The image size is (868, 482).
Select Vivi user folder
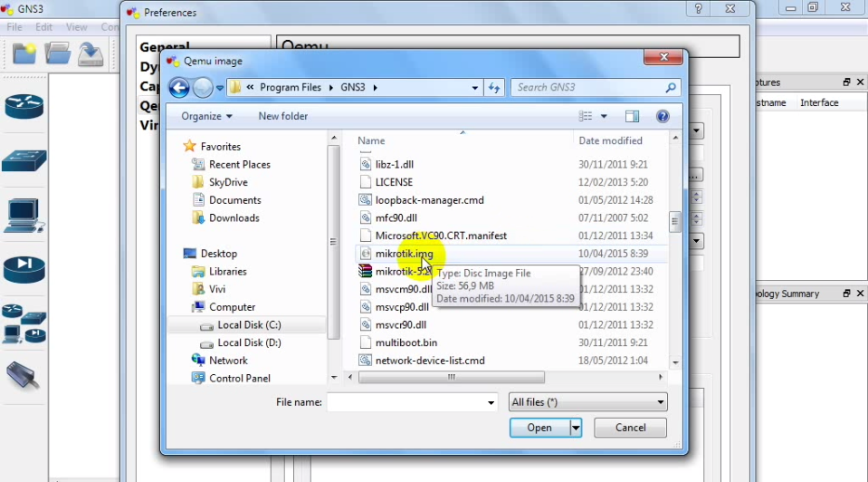[217, 289]
